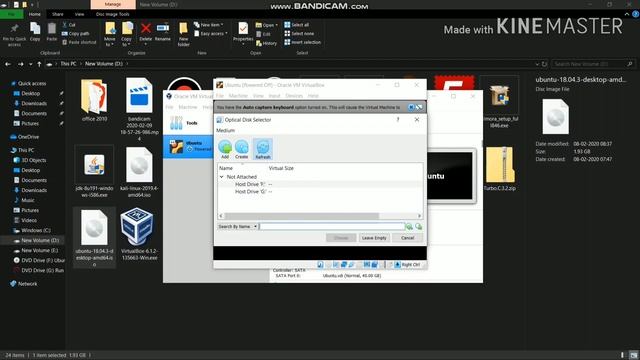The height and width of the screenshot is (360, 640).
Task: Open the Easy access dropdown
Action: 211,33
